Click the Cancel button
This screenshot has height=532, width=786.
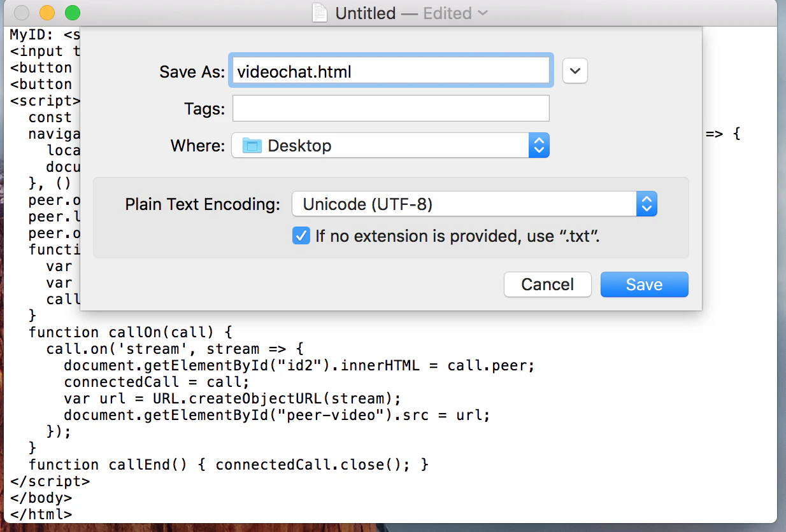548,284
